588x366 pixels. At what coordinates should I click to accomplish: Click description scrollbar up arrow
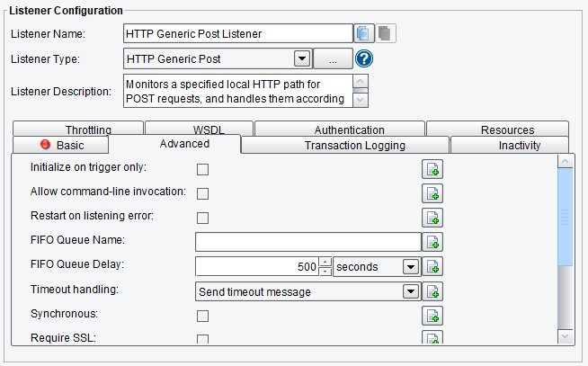point(361,81)
